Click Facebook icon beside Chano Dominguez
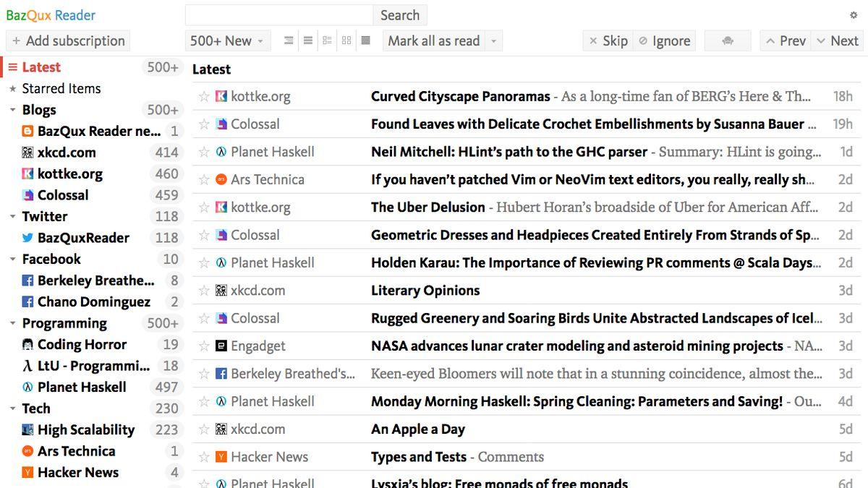The width and height of the screenshot is (868, 488). (x=27, y=302)
